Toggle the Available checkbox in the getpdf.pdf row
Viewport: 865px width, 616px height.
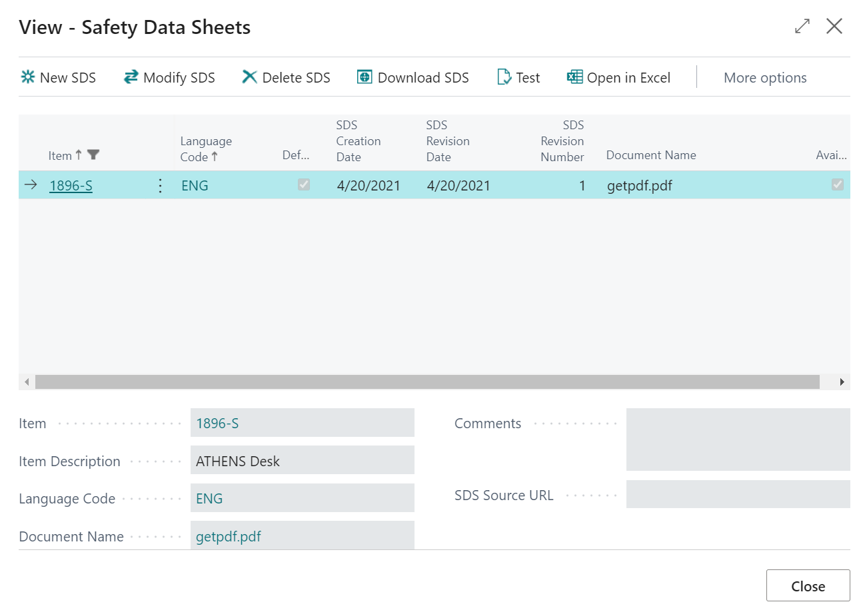[838, 184]
